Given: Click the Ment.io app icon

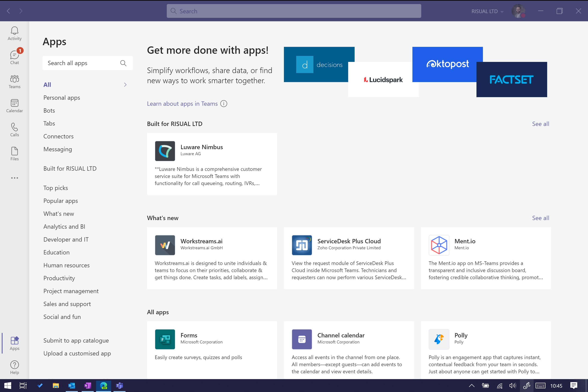Looking at the screenshot, I should tap(439, 245).
